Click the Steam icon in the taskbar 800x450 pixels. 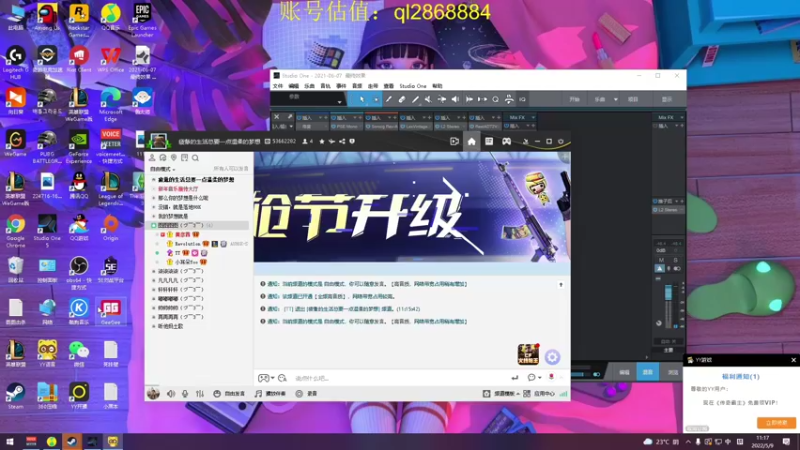point(72,441)
